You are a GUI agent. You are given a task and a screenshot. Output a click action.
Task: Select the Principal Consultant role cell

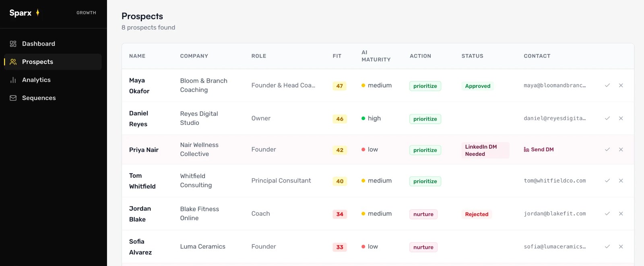(281, 181)
